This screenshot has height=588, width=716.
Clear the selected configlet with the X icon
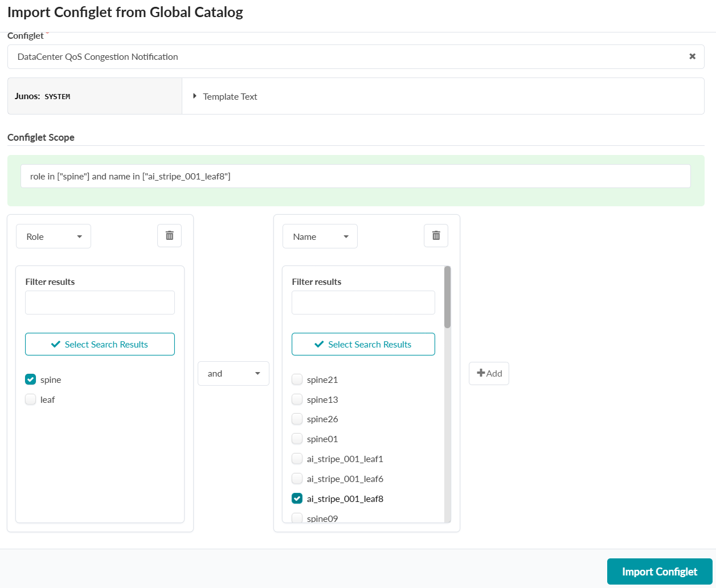coord(692,56)
